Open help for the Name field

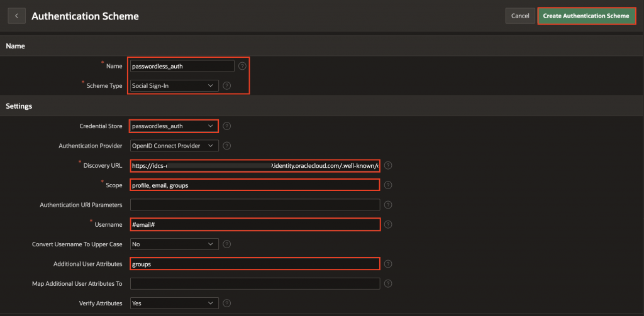(242, 65)
